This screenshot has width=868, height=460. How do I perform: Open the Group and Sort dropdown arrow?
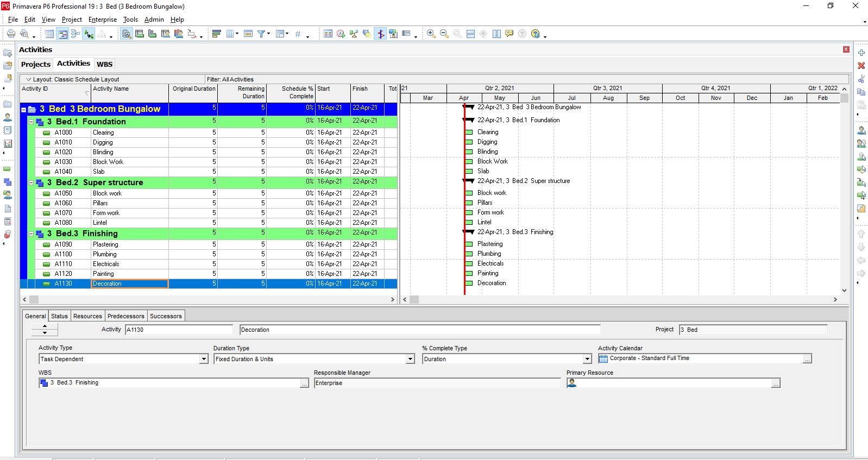tap(287, 34)
